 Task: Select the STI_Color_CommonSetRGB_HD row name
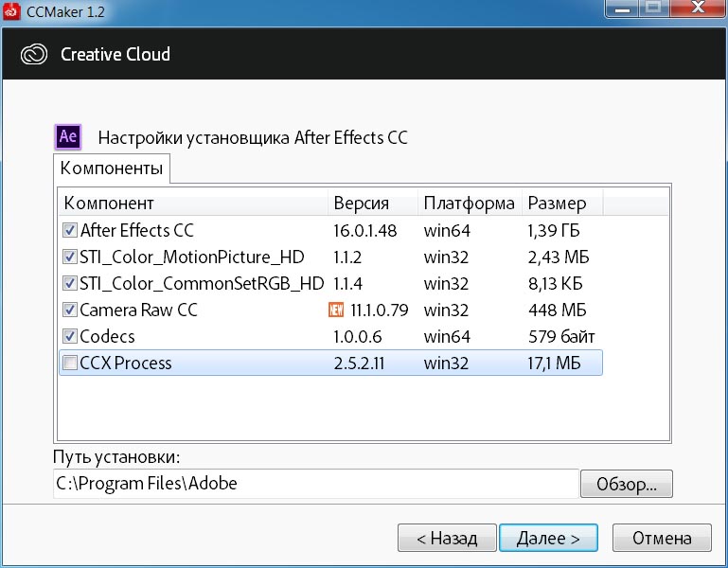pos(202,283)
